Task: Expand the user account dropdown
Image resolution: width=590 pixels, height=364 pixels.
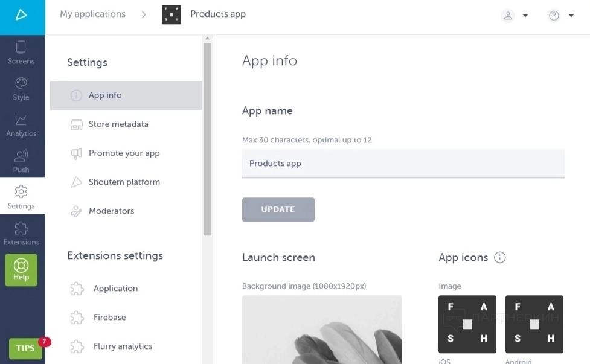Action: [515, 16]
